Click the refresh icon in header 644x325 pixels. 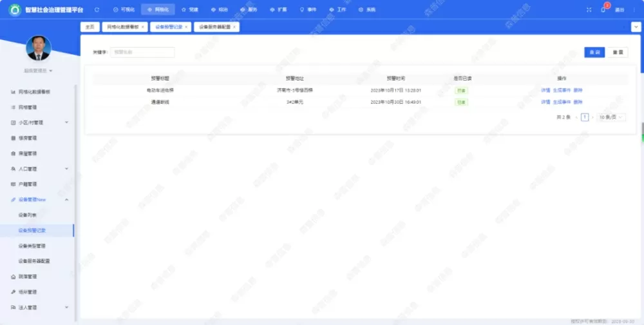point(97,10)
